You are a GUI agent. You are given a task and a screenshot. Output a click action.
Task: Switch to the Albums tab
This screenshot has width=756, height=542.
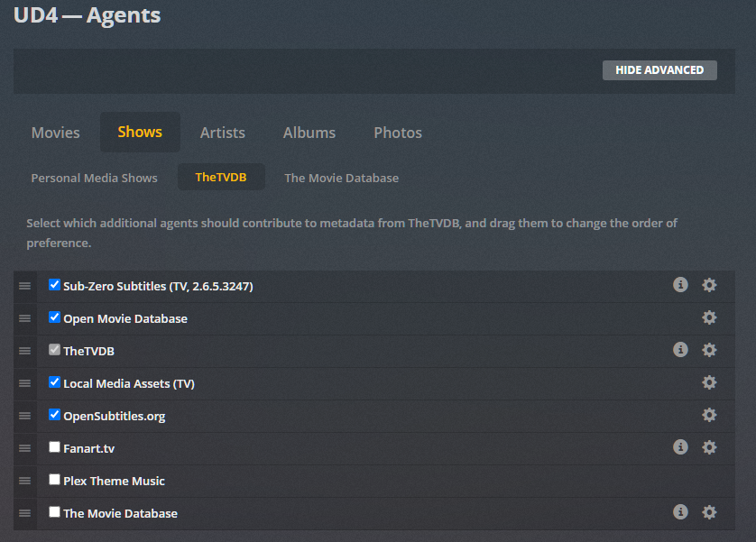click(x=309, y=133)
